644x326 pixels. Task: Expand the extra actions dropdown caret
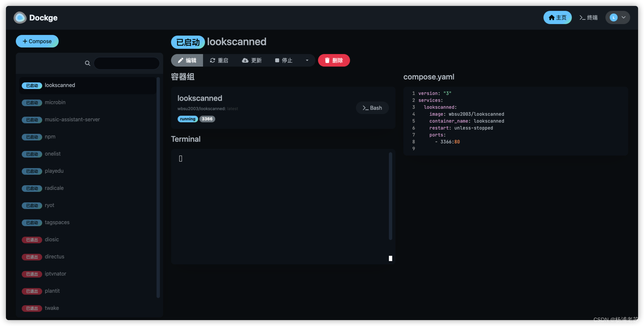tap(307, 60)
